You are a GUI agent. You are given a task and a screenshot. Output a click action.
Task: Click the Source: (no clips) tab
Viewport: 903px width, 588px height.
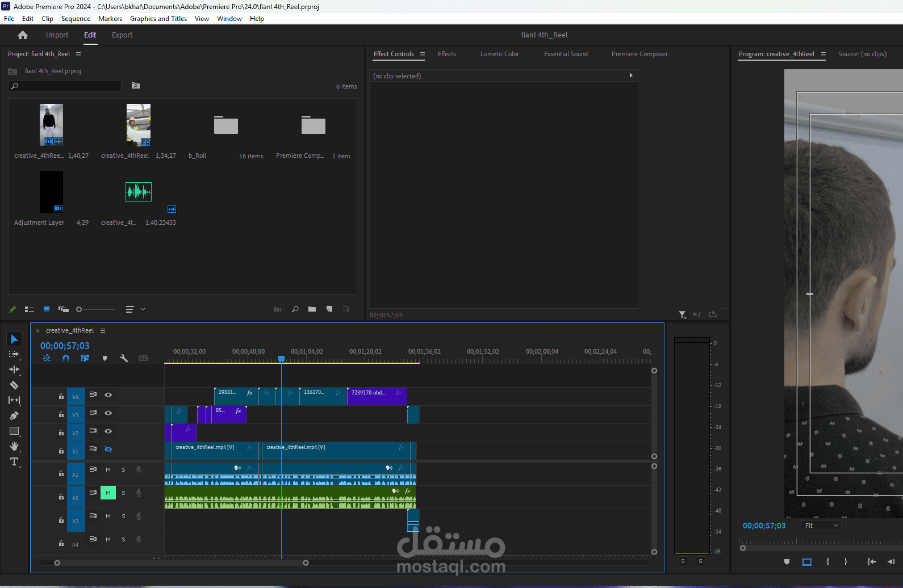click(862, 54)
